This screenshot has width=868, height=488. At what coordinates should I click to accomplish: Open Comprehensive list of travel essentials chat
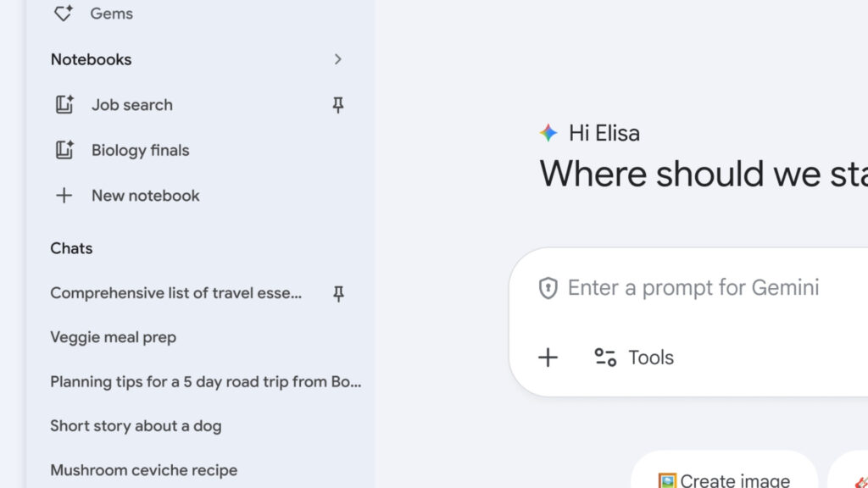tap(175, 293)
